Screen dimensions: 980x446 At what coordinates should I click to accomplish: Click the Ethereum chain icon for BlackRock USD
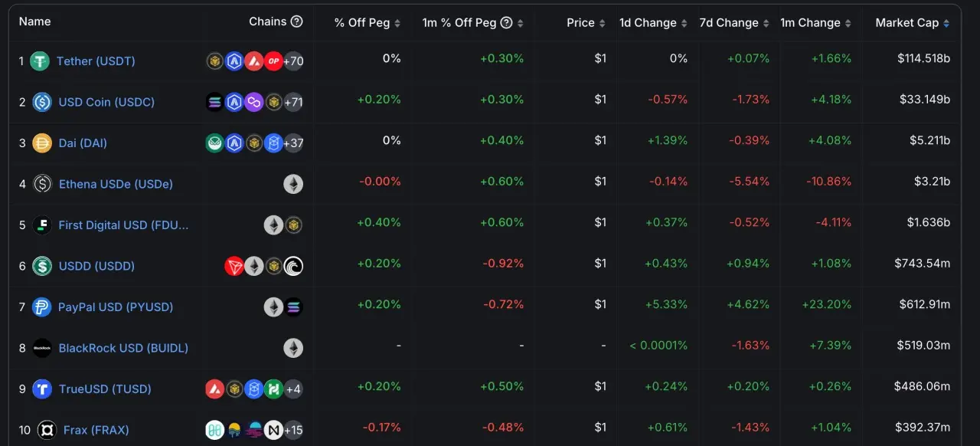tap(293, 348)
